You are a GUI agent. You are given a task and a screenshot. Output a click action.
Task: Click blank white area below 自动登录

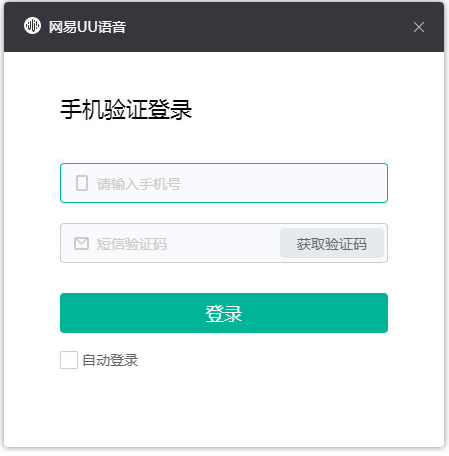(224, 410)
